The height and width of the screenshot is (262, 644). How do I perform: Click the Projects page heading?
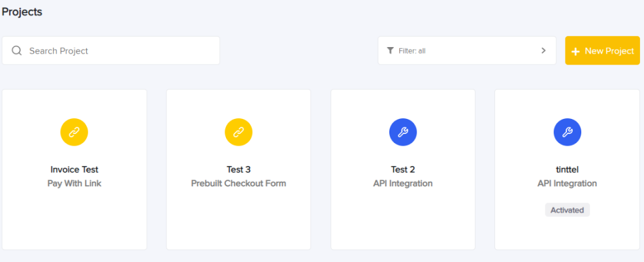point(22,12)
